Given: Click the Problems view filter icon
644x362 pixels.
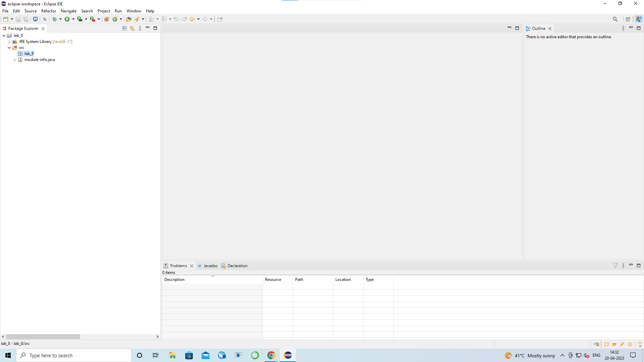Looking at the screenshot, I should coord(615,265).
